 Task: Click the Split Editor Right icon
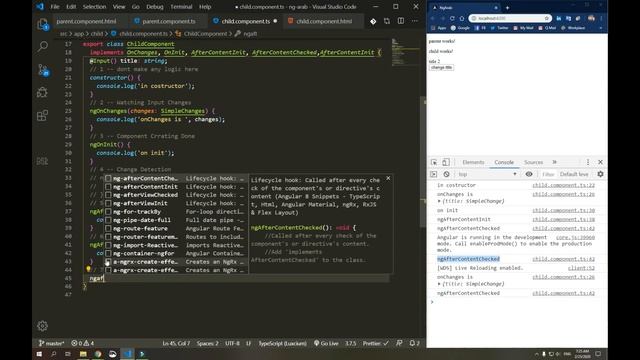tap(401, 21)
